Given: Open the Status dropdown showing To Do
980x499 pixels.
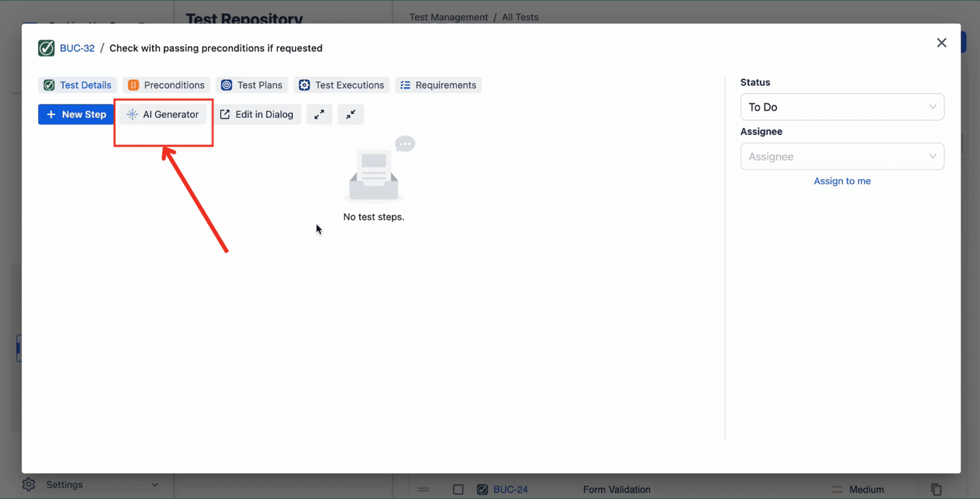Looking at the screenshot, I should tap(842, 107).
